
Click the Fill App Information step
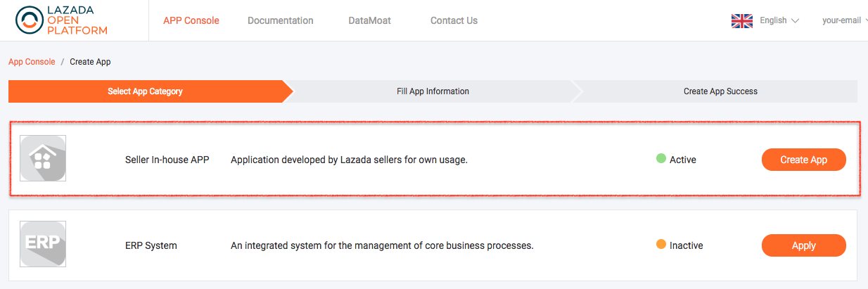point(428,91)
